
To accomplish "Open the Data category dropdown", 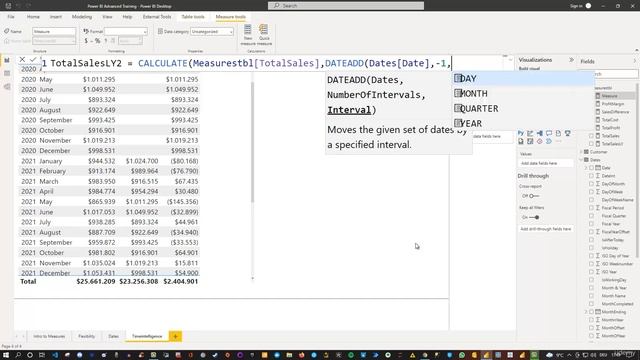I will tap(212, 31).
